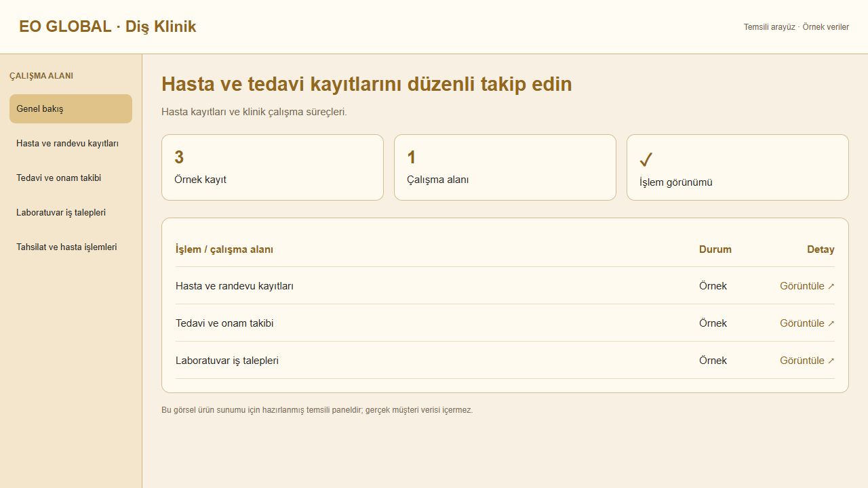The image size is (868, 488).
Task: Click the main page heading about Hasta ve tedavi
Action: coord(367,84)
